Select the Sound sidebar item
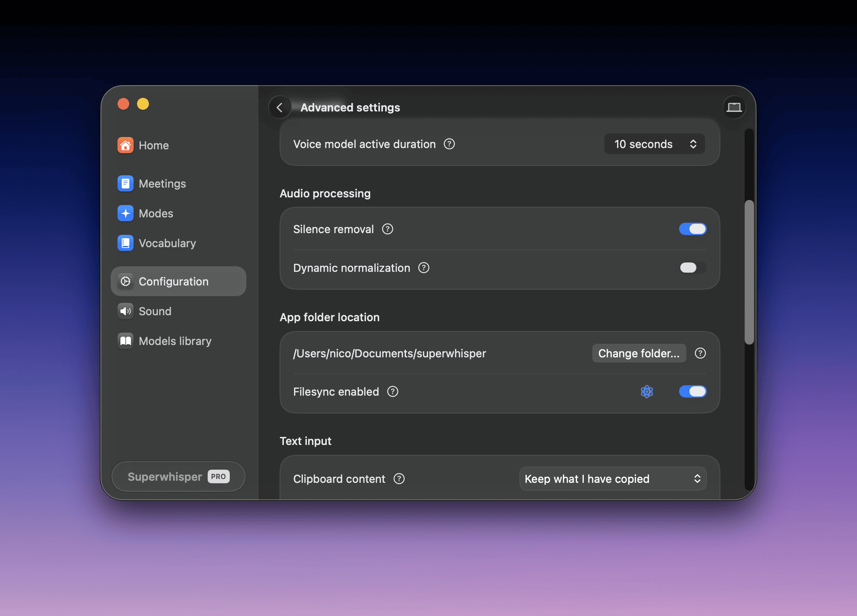 [x=178, y=311]
